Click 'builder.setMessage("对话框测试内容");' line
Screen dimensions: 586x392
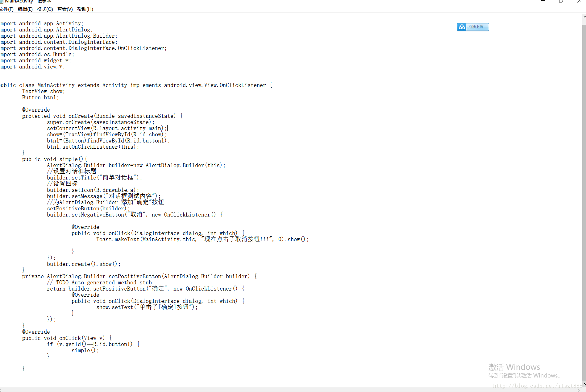pos(104,196)
